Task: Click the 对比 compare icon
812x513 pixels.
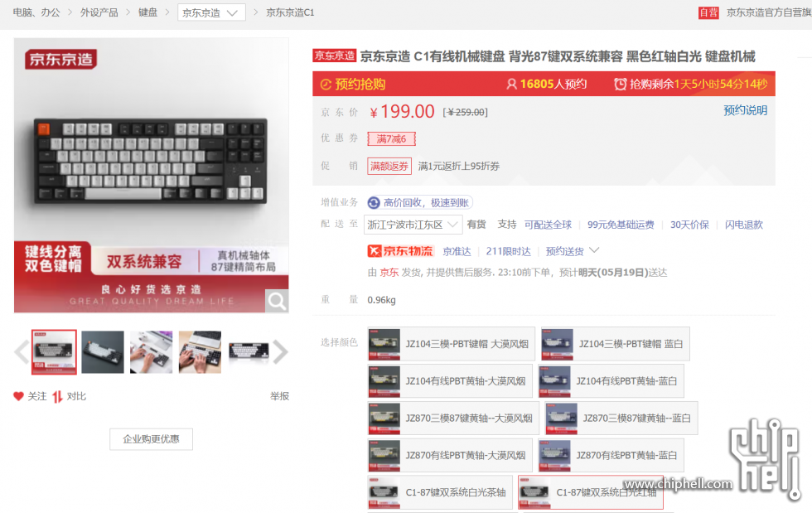Action: (x=57, y=396)
